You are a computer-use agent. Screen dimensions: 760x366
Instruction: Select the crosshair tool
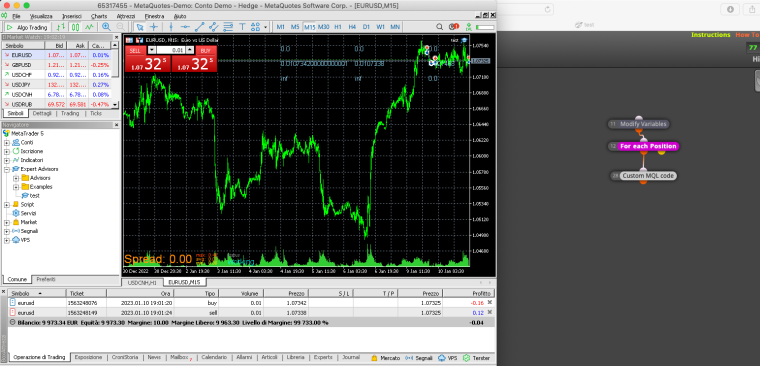coord(154,27)
